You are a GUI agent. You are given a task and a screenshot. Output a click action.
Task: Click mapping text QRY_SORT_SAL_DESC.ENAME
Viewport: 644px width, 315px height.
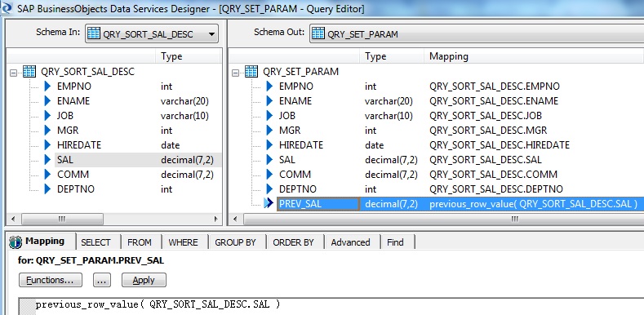click(x=494, y=101)
